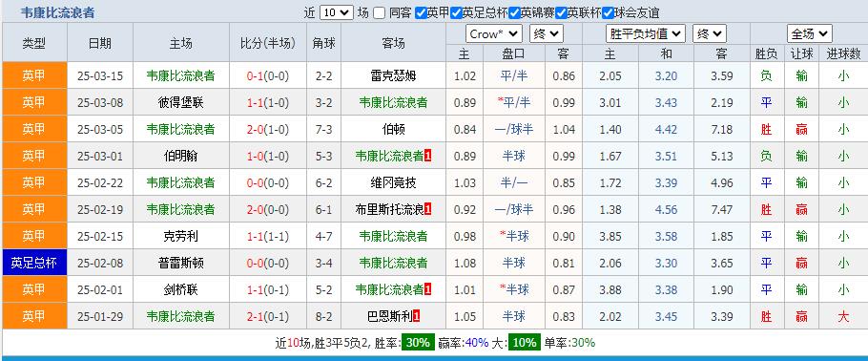Screen dimensions: 868x361
Task: Uncheck the 英联杯 filter checkbox
Action: pyautogui.click(x=560, y=12)
